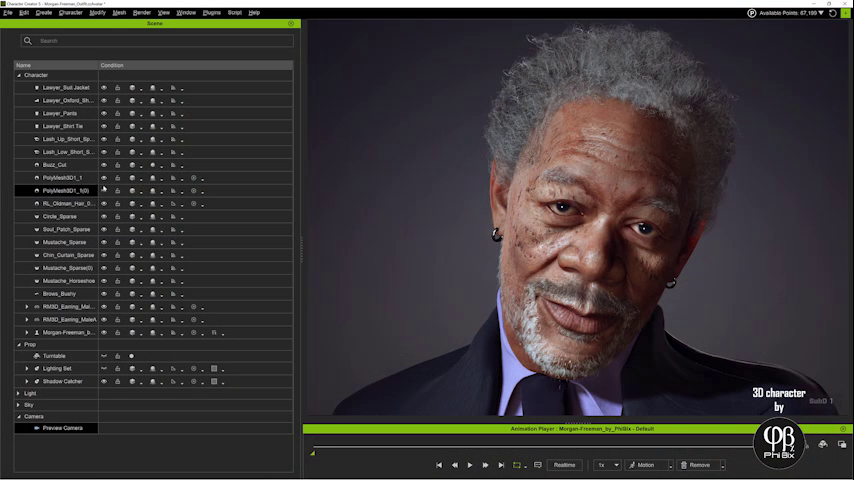The image size is (854, 480).
Task: Click the Scene search field
Action: click(x=157, y=41)
